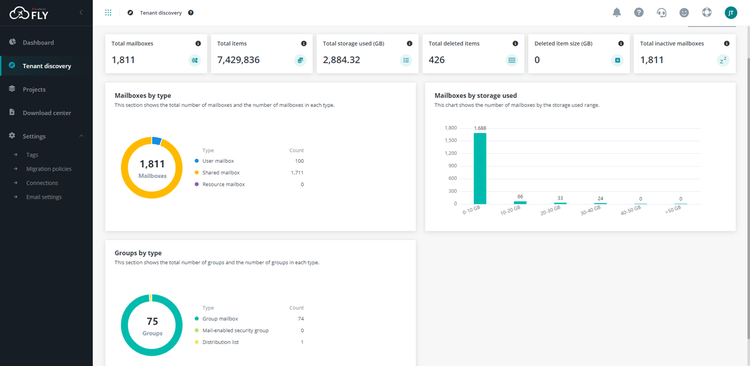Image resolution: width=750 pixels, height=366 pixels.
Task: Collapse the Settings menu section
Action: click(81, 136)
